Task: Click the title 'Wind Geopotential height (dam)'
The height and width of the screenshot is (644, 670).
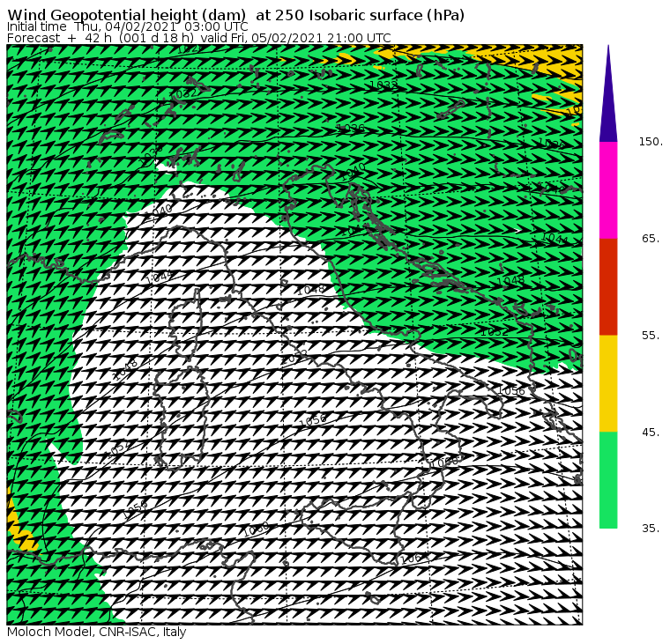Action: point(127,15)
